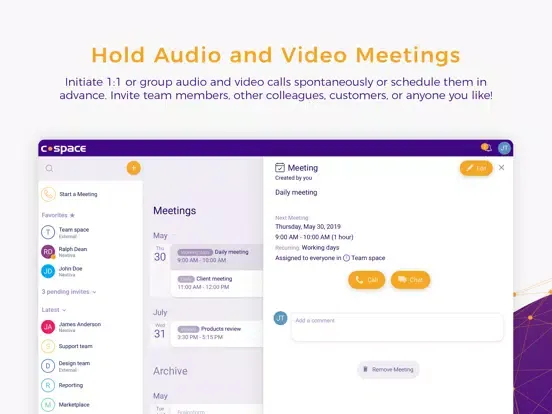Select the Client meeting entry

click(217, 283)
